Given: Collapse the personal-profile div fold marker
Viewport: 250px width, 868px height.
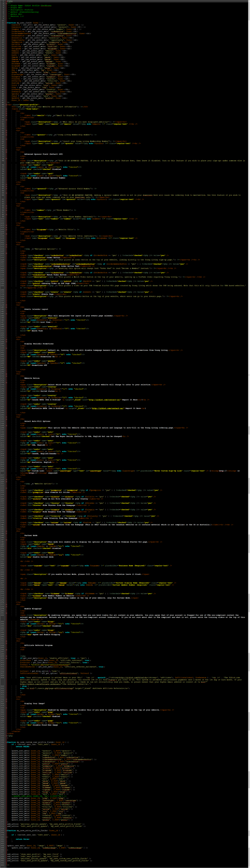Looking at the screenshot, I should click(6, 104).
